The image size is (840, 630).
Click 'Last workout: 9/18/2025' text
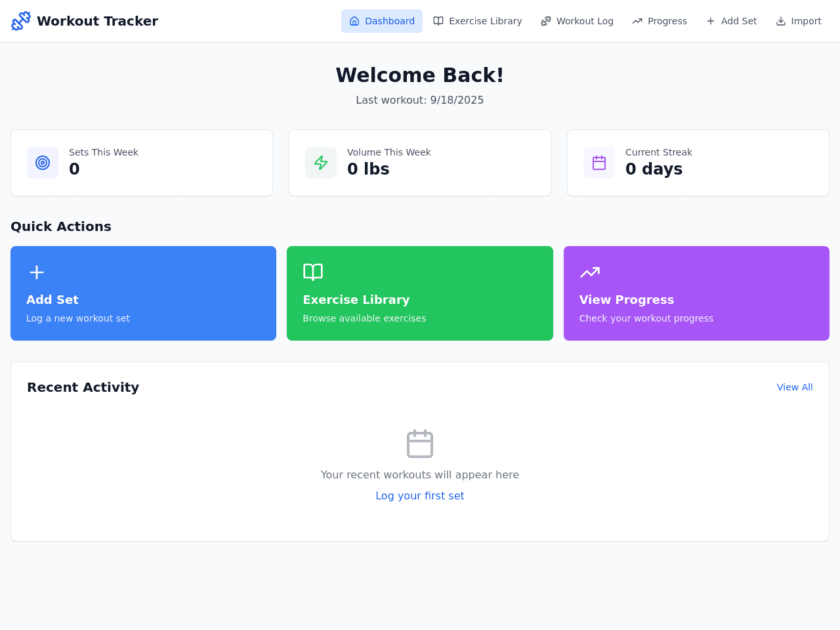420,100
